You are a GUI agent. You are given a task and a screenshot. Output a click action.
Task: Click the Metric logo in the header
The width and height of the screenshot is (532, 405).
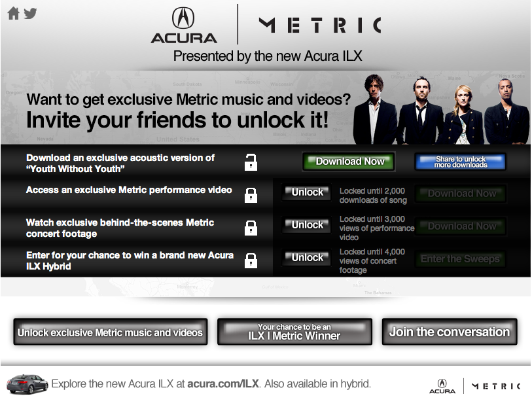pyautogui.click(x=320, y=25)
